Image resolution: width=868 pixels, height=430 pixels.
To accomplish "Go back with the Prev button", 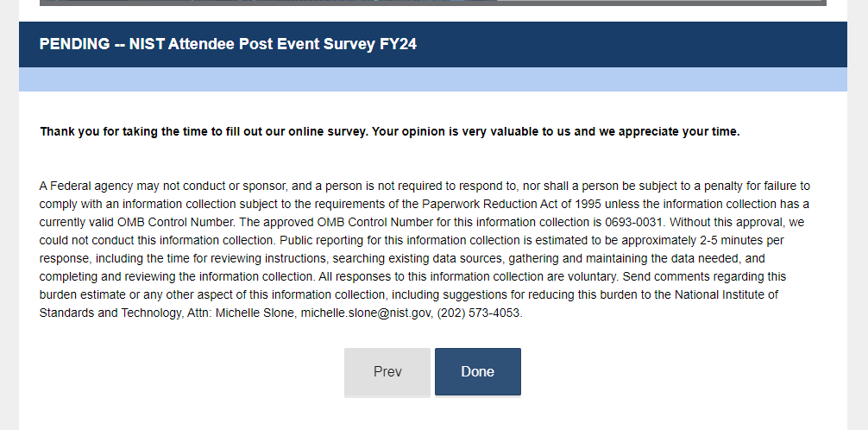I will click(x=387, y=371).
